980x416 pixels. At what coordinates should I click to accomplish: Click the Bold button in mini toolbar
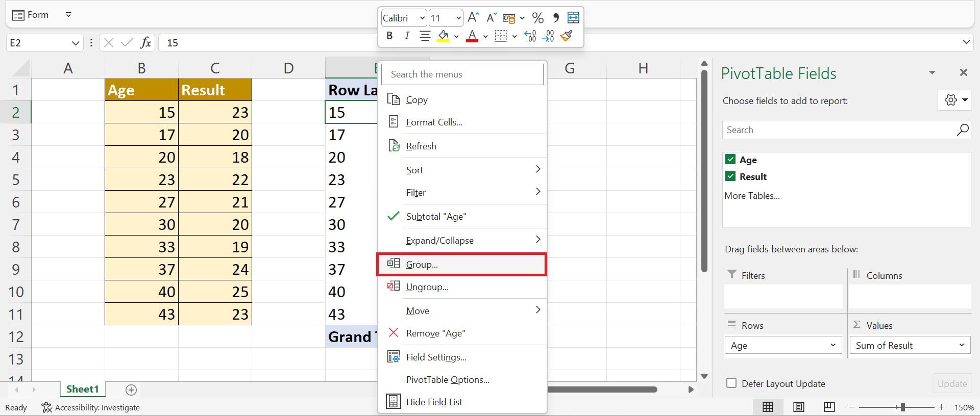point(389,36)
